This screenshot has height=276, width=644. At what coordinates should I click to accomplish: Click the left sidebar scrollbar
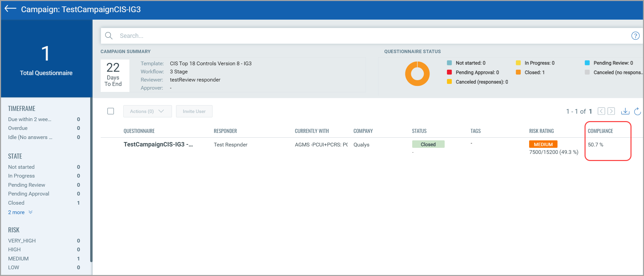tap(91, 179)
